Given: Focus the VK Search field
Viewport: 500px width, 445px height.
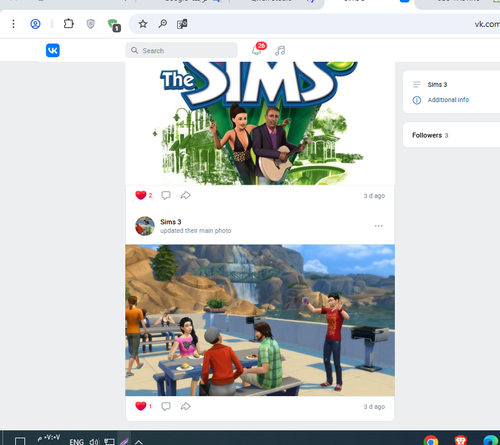Looking at the screenshot, I should tap(182, 50).
